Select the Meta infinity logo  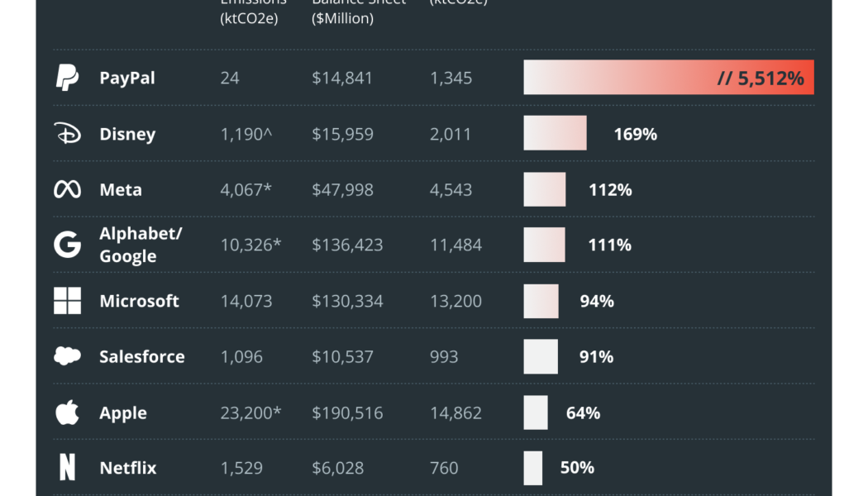click(x=67, y=190)
